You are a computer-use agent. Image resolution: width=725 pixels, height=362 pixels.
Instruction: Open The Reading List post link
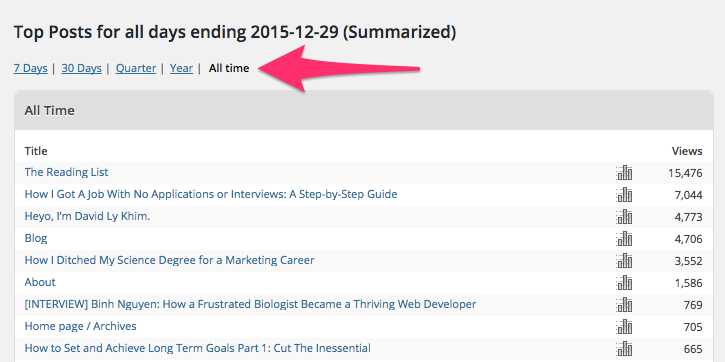(x=67, y=172)
